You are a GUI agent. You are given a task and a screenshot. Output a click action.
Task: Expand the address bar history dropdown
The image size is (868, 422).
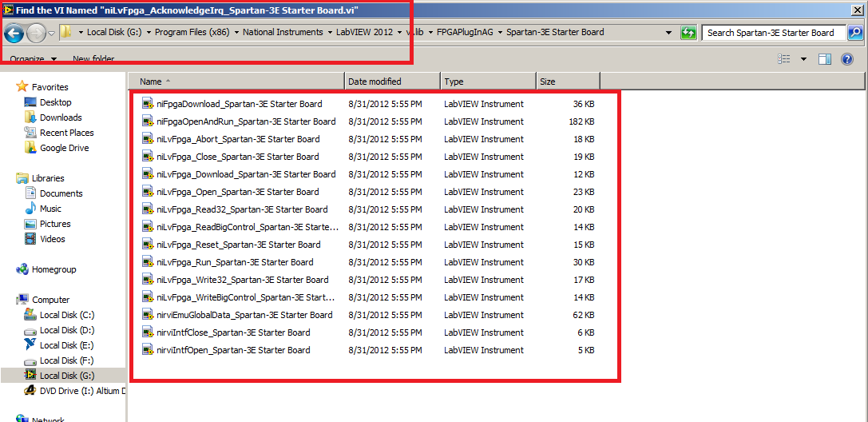(x=668, y=33)
